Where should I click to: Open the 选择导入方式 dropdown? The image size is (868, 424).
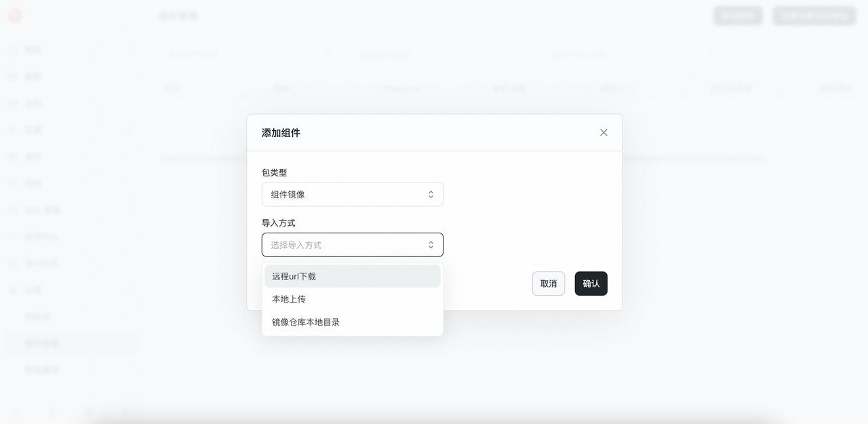(x=353, y=244)
